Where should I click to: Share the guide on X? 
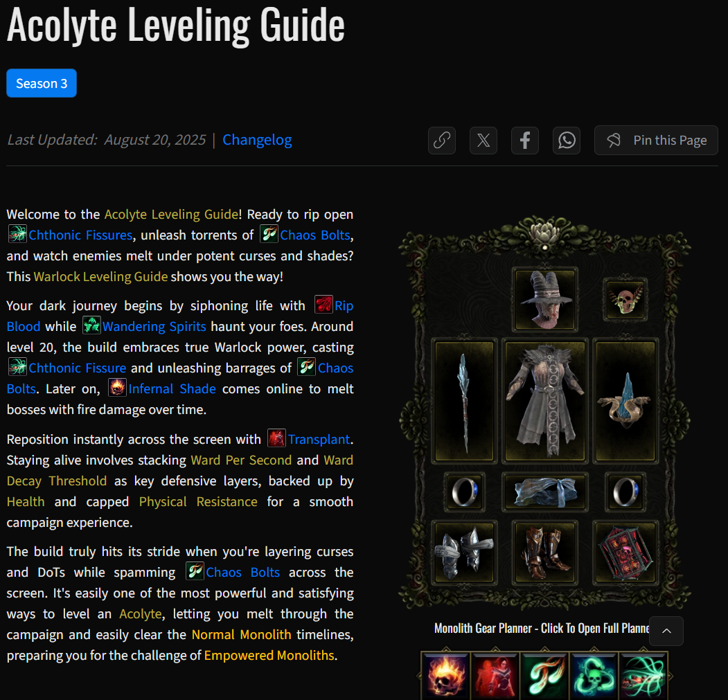coord(483,140)
